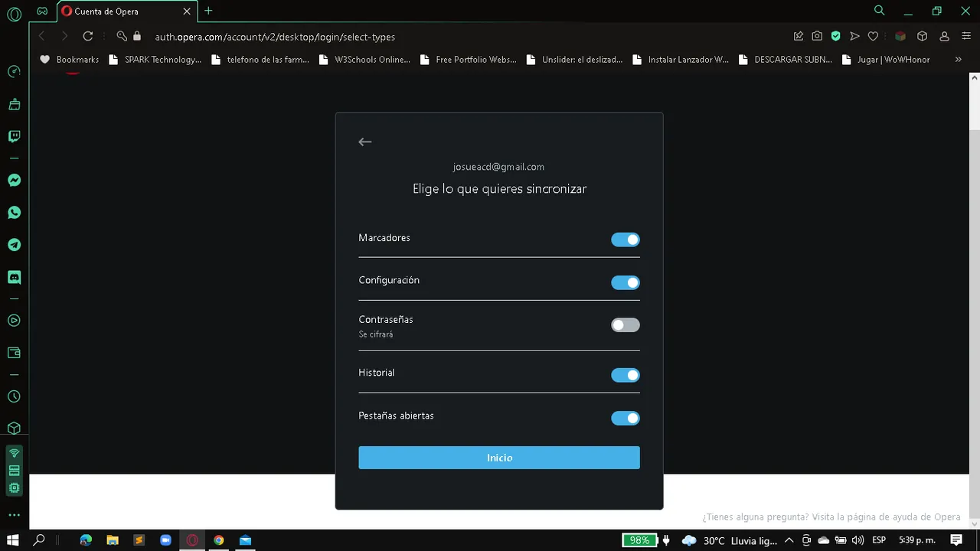The image size is (980, 551).
Task: Click the site security lock icon
Action: click(x=137, y=36)
